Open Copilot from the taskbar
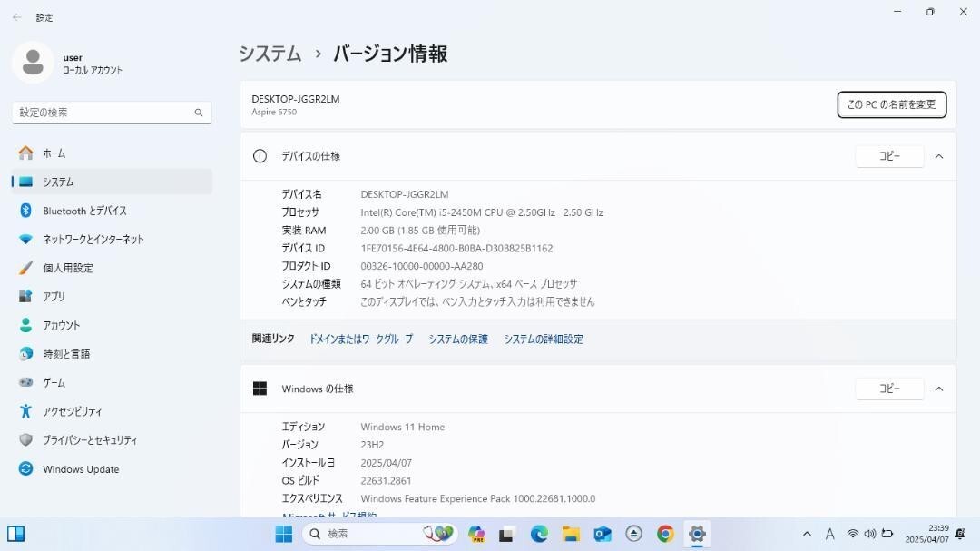The width and height of the screenshot is (980, 551). [x=476, y=534]
